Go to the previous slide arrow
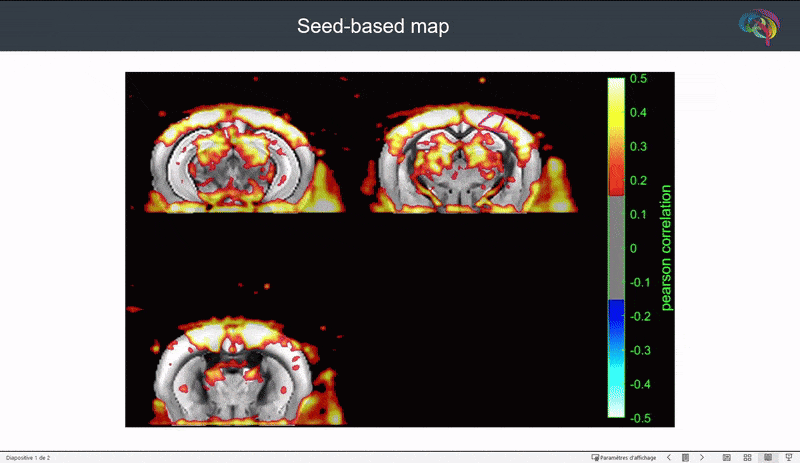 click(669, 457)
